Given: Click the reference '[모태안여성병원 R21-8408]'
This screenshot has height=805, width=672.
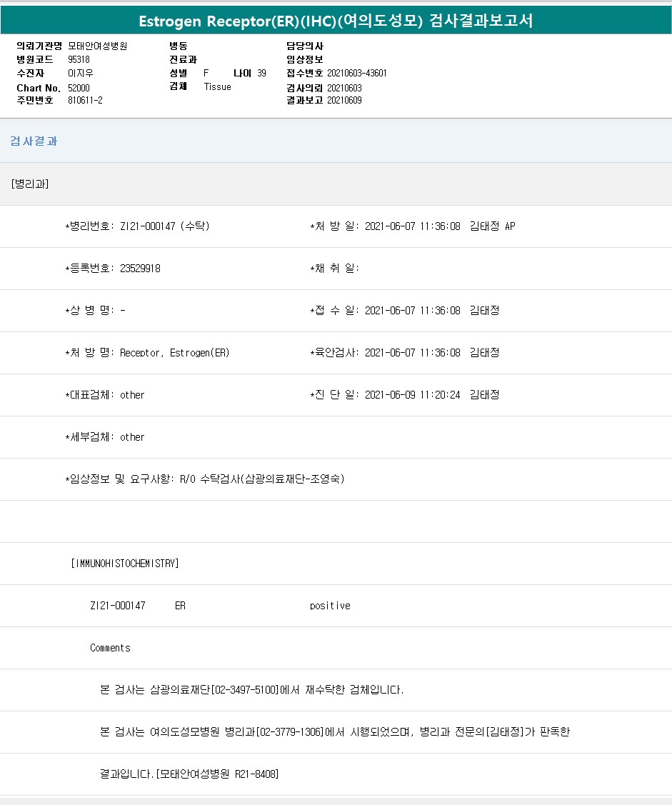Looking at the screenshot, I should (217, 774).
